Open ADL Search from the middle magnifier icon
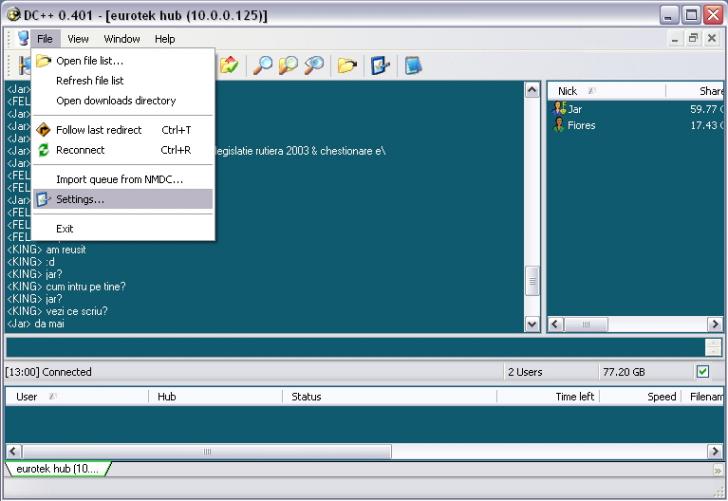The width and height of the screenshot is (728, 501). 288,66
